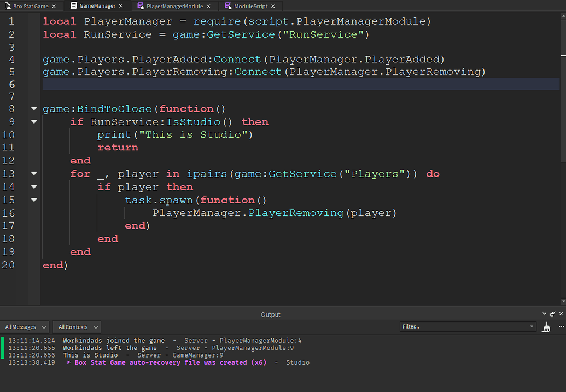Open the Filter history dropdown arrow
This screenshot has height=392, width=566.
coord(532,327)
